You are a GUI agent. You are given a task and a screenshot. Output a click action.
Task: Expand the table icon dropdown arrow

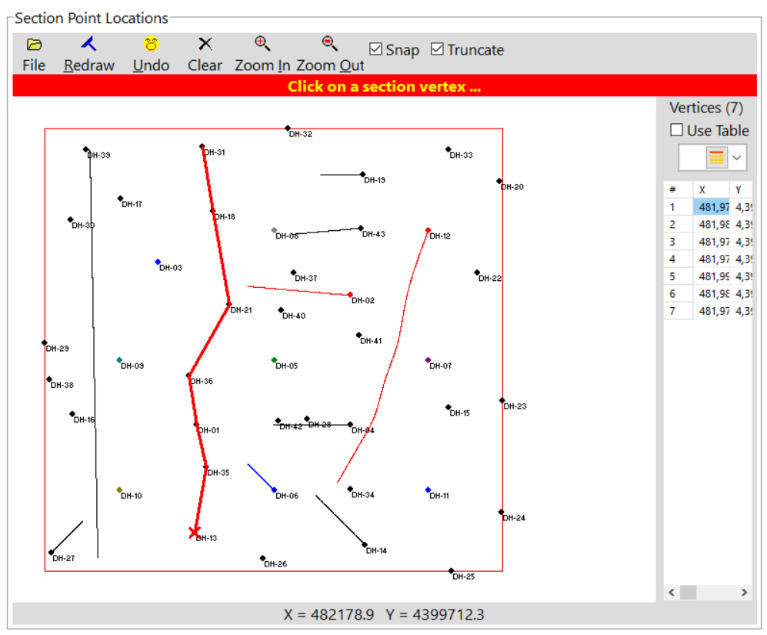(738, 157)
